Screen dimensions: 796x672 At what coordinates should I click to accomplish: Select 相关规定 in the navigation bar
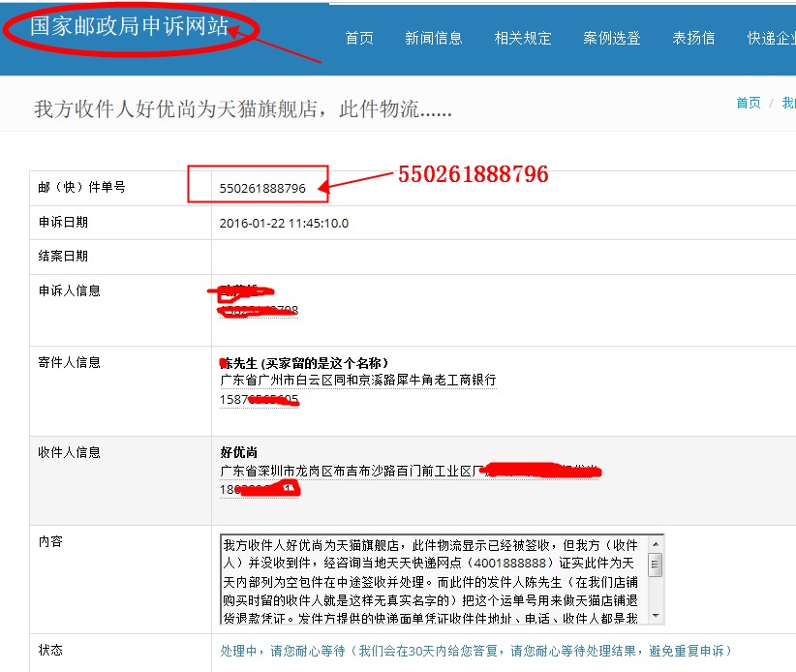click(522, 37)
